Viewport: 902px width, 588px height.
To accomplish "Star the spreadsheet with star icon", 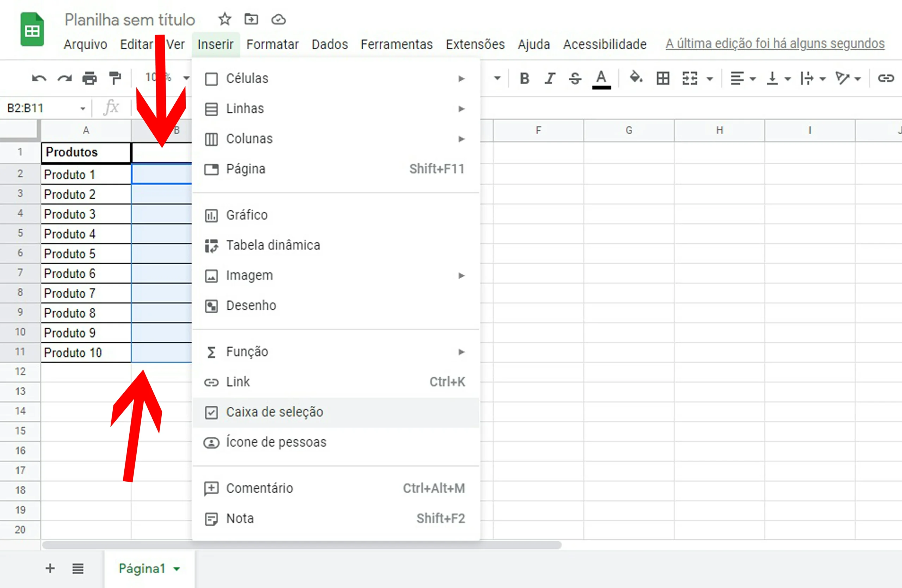I will pyautogui.click(x=225, y=19).
